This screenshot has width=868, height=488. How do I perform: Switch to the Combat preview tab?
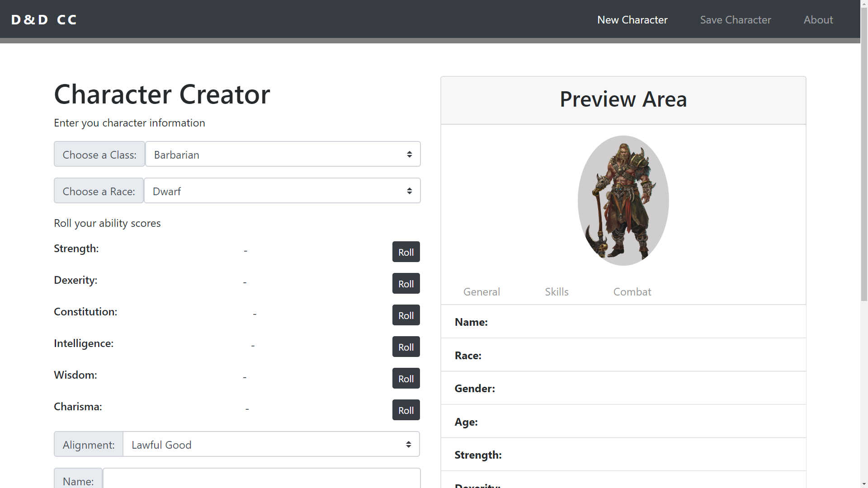pyautogui.click(x=632, y=292)
